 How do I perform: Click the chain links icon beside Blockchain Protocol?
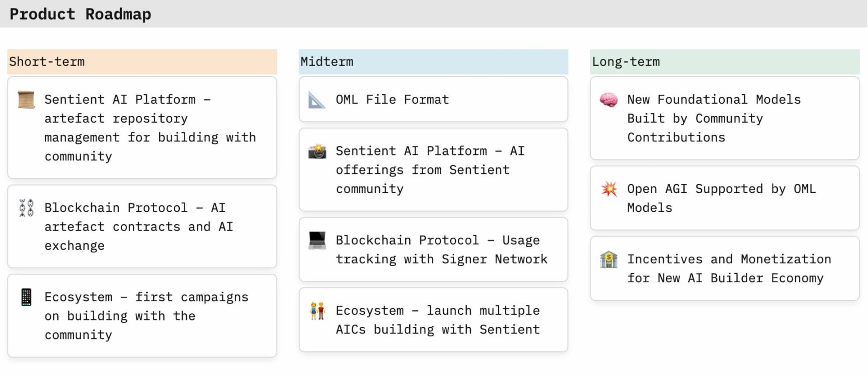tap(26, 208)
